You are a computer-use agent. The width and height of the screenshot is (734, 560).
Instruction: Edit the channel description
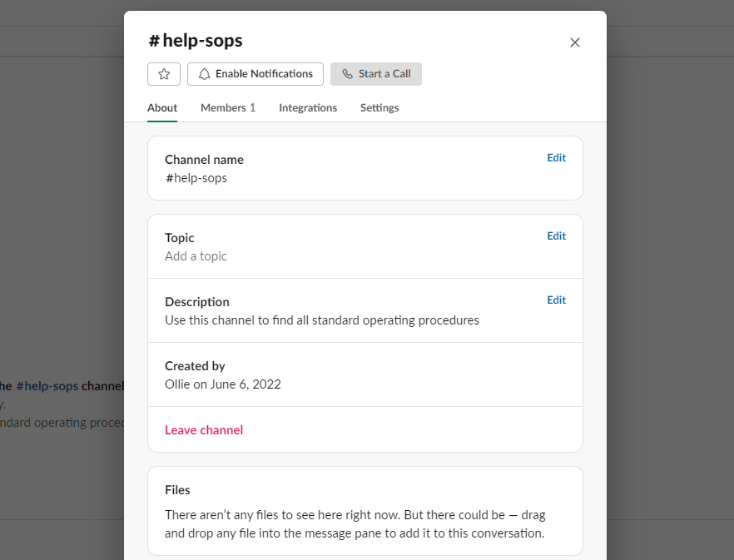(556, 300)
